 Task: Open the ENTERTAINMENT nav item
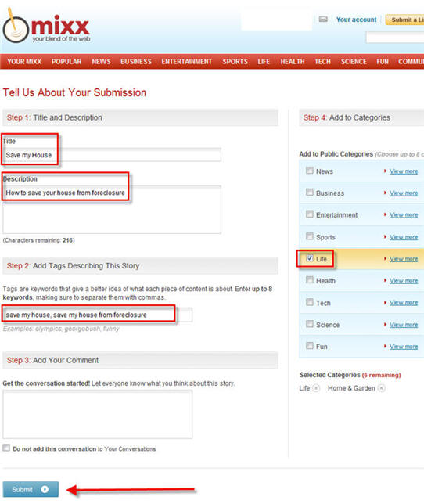point(187,61)
